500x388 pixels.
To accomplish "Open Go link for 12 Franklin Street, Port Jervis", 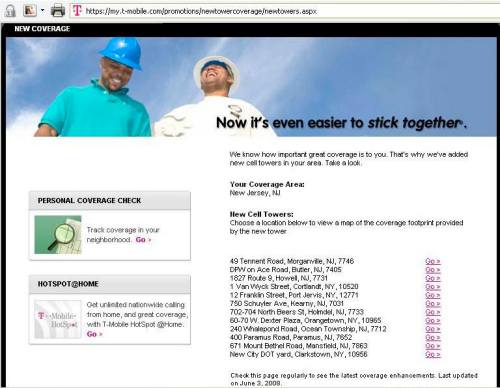I will (x=433, y=295).
